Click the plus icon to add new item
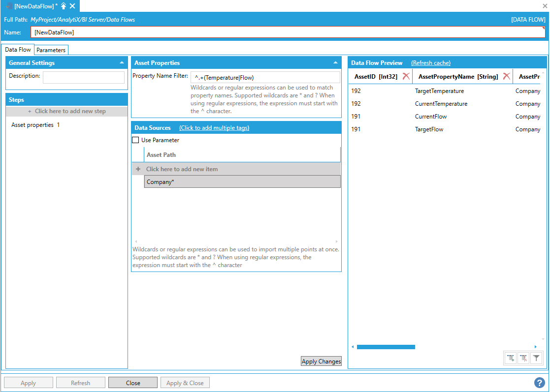The height and width of the screenshot is (392, 550). tap(138, 169)
